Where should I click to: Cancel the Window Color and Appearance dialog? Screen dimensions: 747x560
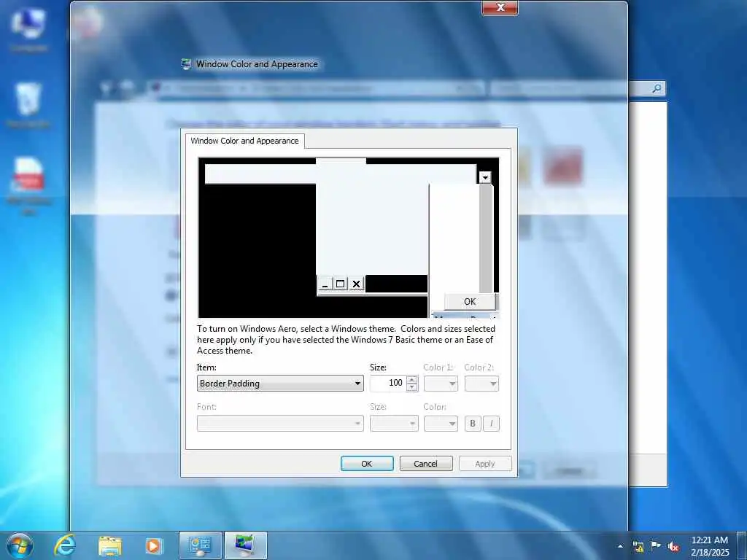(426, 463)
